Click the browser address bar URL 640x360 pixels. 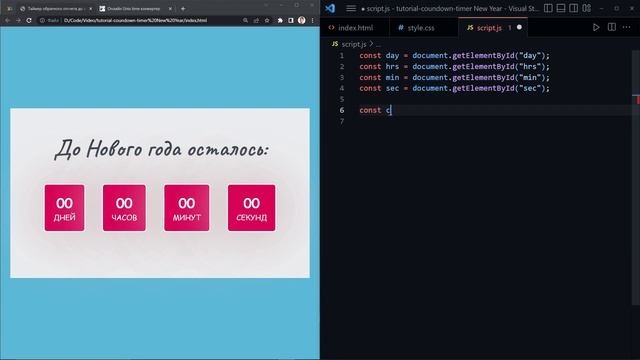point(135,20)
